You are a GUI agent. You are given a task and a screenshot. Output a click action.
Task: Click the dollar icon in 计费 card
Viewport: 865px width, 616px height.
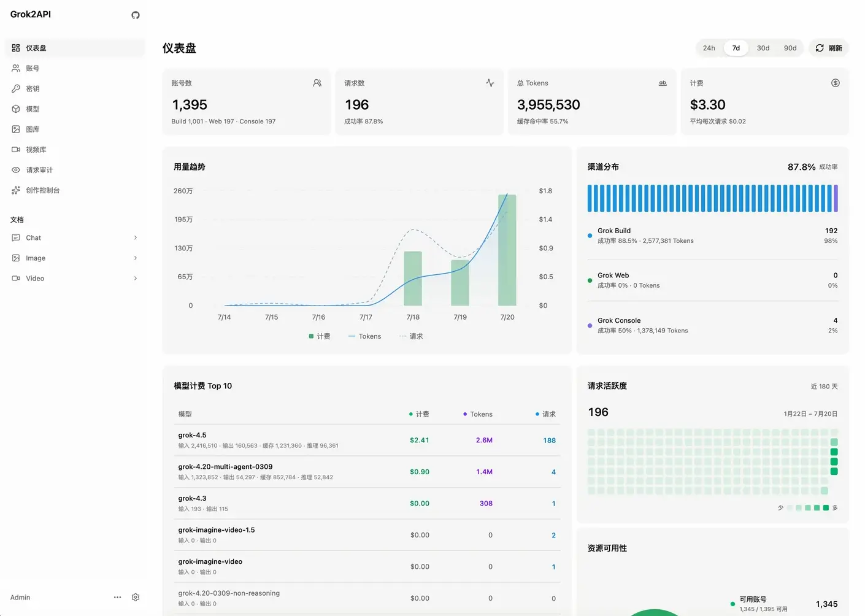click(x=836, y=83)
